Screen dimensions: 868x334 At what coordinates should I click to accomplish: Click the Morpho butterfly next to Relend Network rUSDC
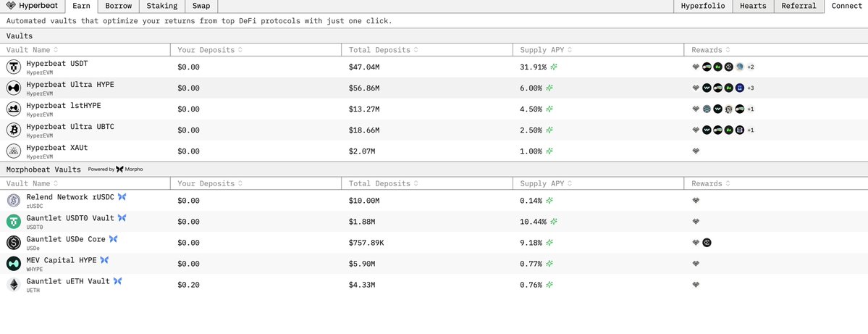coord(122,196)
